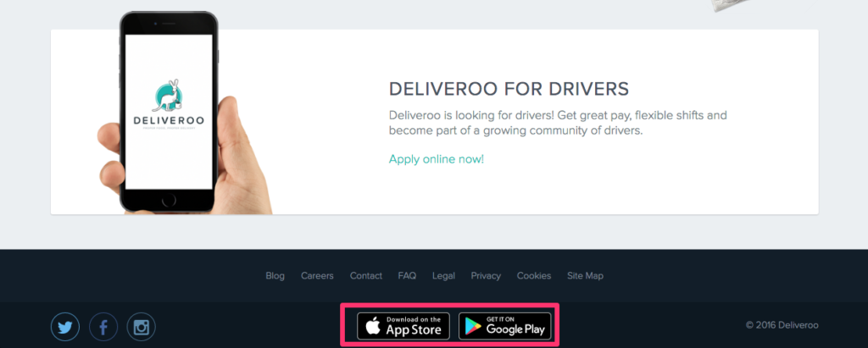This screenshot has height=348, width=868.
Task: Open the Deliveroo Twitter page icon
Action: [x=65, y=327]
